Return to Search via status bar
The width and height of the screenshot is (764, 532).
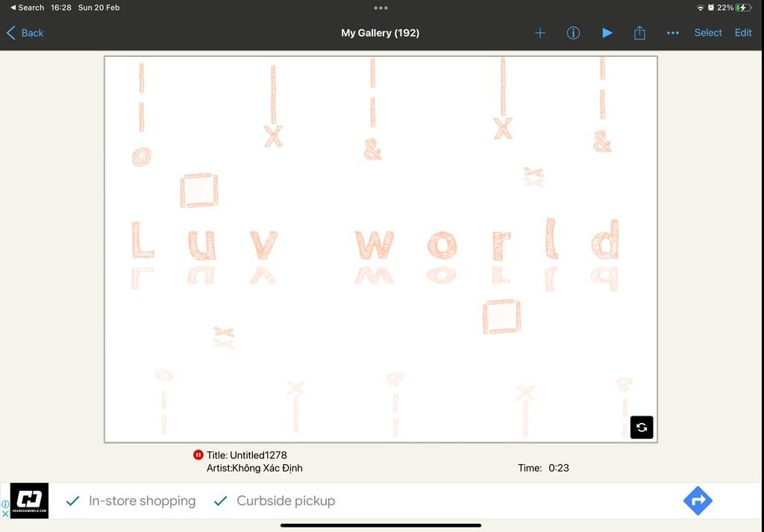point(27,7)
